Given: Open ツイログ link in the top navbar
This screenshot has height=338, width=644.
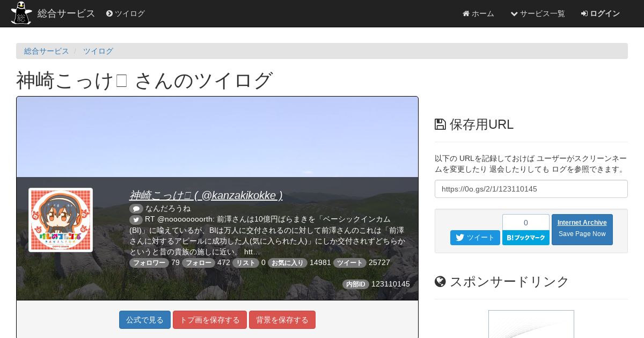Looking at the screenshot, I should pyautogui.click(x=126, y=13).
